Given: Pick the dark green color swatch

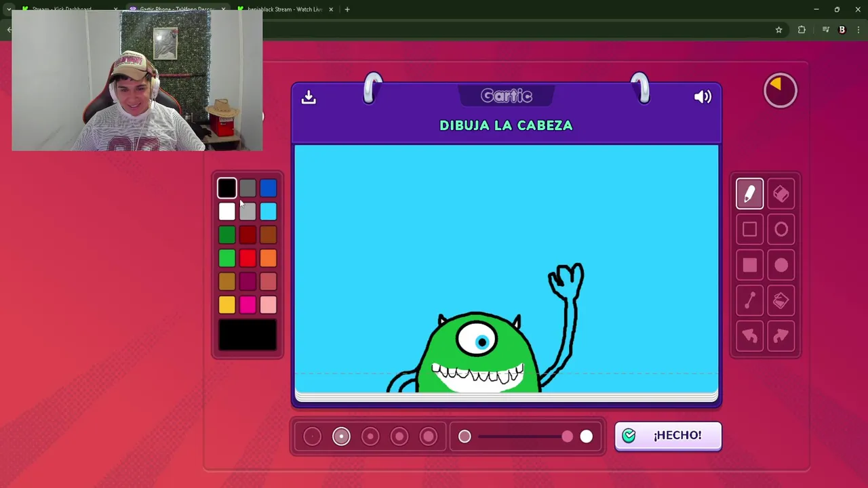Looking at the screenshot, I should 227,235.
